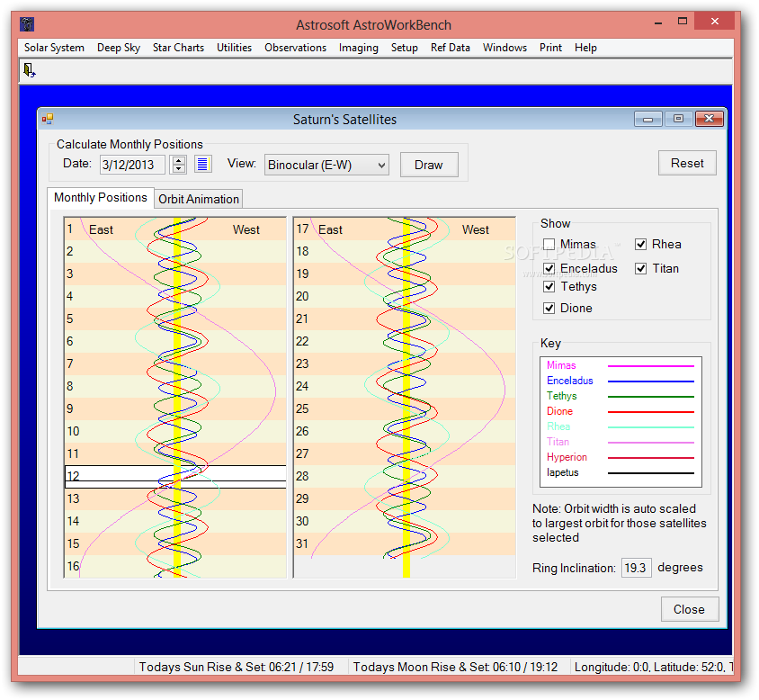Open the Solar System menu

coord(54,48)
